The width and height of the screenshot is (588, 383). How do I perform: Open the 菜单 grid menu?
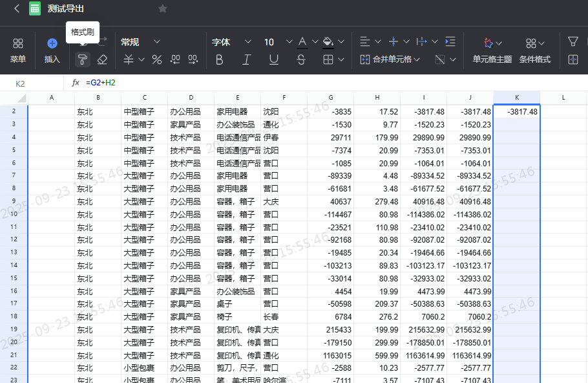pos(18,50)
